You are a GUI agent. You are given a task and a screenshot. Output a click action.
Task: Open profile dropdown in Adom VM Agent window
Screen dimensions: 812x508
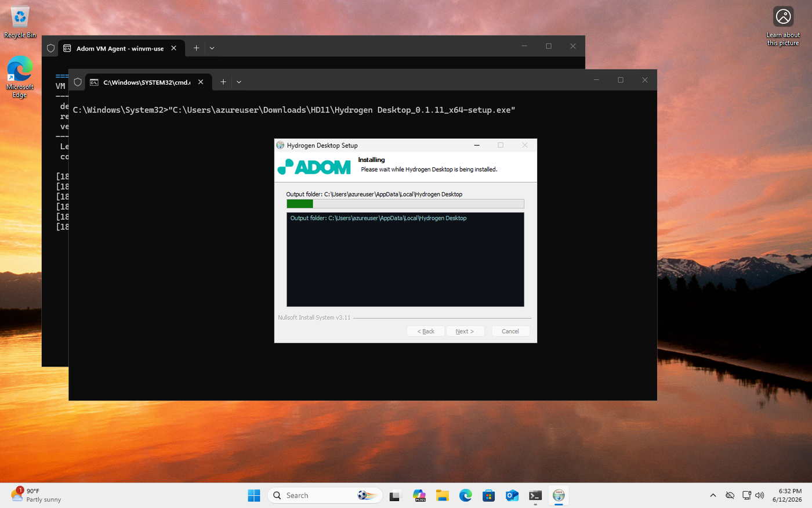pyautogui.click(x=212, y=48)
